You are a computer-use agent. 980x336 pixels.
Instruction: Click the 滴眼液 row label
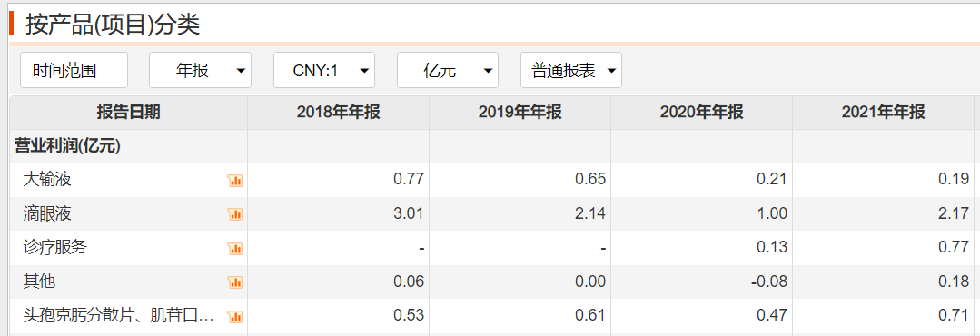[47, 214]
